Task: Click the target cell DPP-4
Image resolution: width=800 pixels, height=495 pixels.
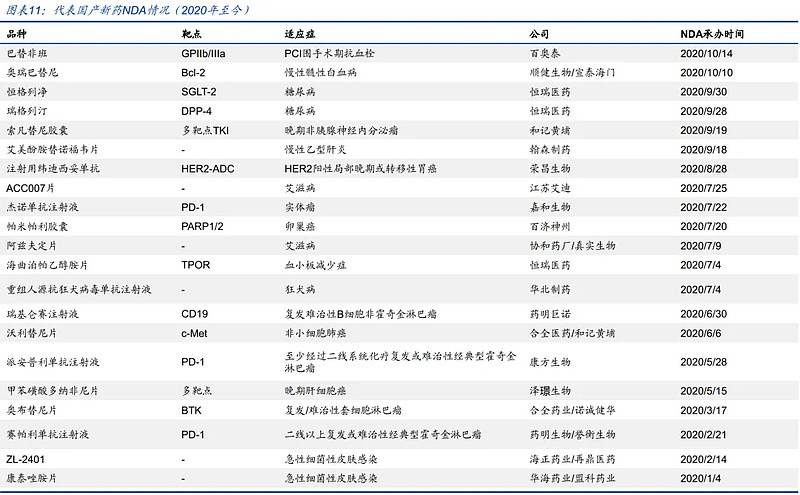Action: pos(196,111)
